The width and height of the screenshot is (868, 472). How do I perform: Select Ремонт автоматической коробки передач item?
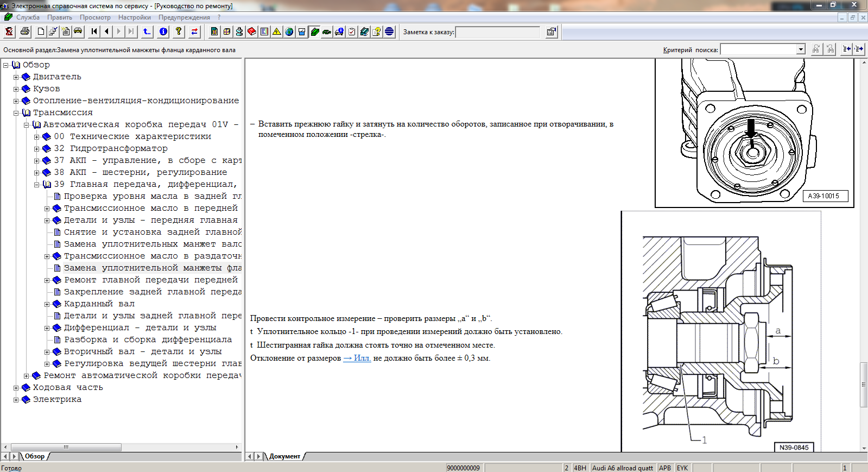pyautogui.click(x=143, y=375)
